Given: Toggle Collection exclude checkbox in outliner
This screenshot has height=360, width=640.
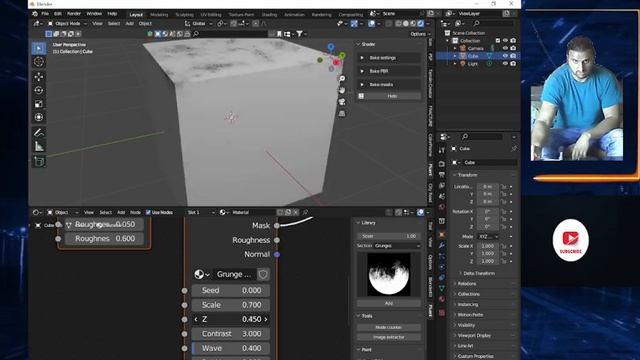Looking at the screenshot, I should [498, 40].
